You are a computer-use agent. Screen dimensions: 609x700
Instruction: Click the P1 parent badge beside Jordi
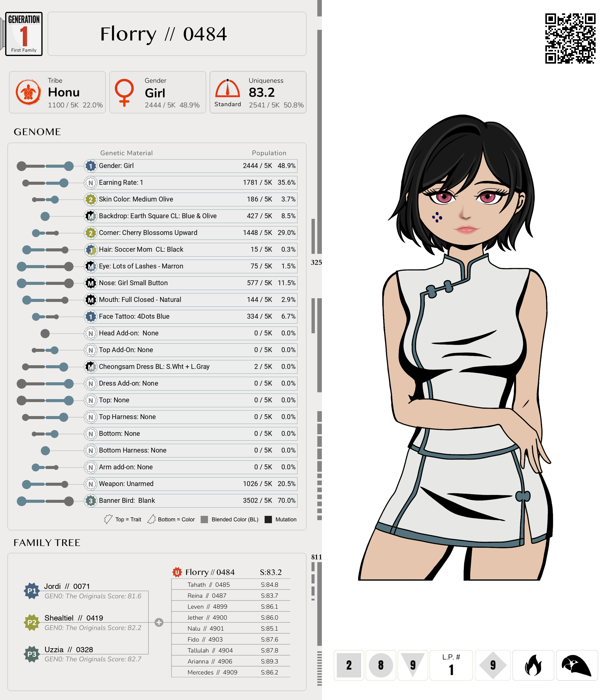click(x=32, y=591)
